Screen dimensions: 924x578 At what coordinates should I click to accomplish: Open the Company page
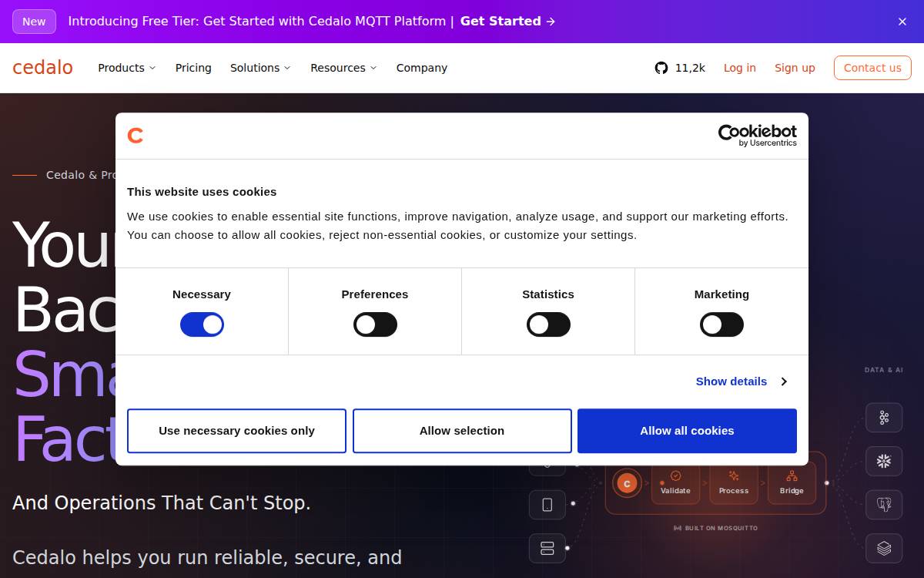coord(422,68)
